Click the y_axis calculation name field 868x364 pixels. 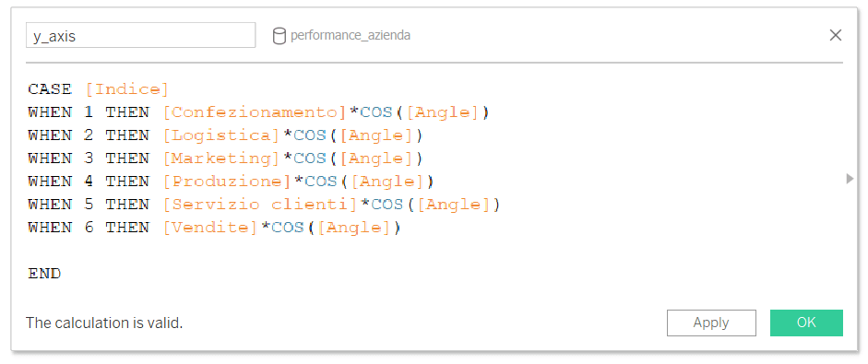point(140,36)
